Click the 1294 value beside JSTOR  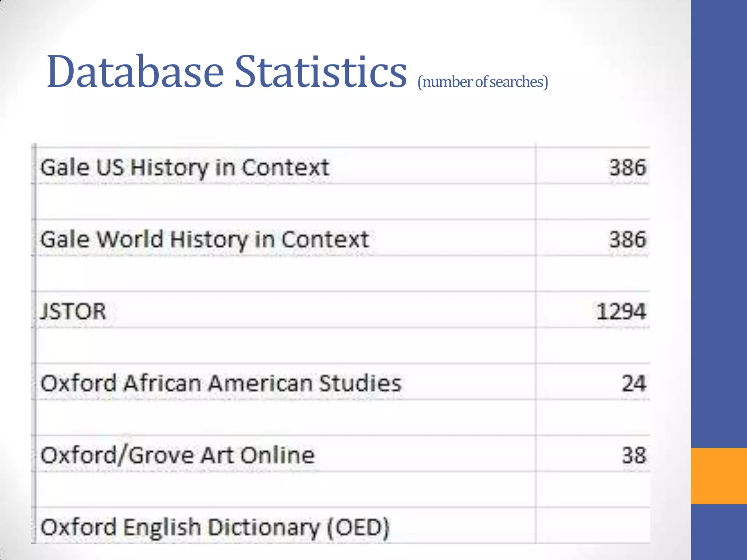pyautogui.click(x=621, y=311)
